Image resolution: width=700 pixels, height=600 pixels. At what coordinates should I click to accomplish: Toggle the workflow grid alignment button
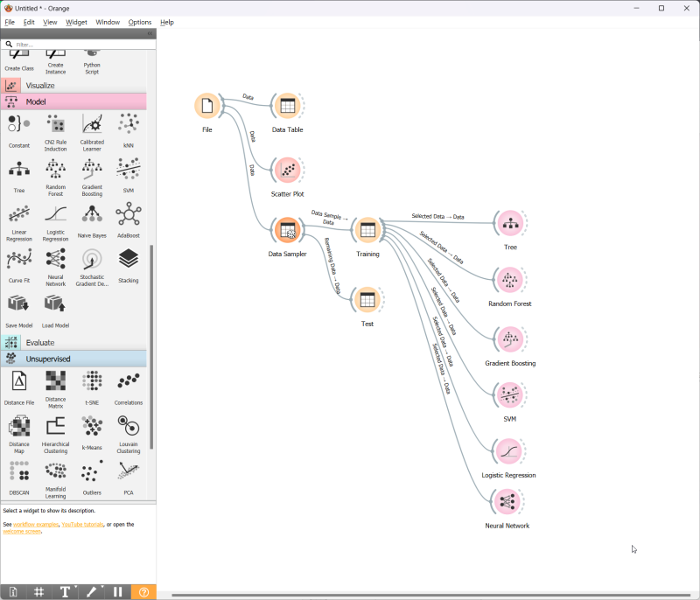pyautogui.click(x=38, y=592)
